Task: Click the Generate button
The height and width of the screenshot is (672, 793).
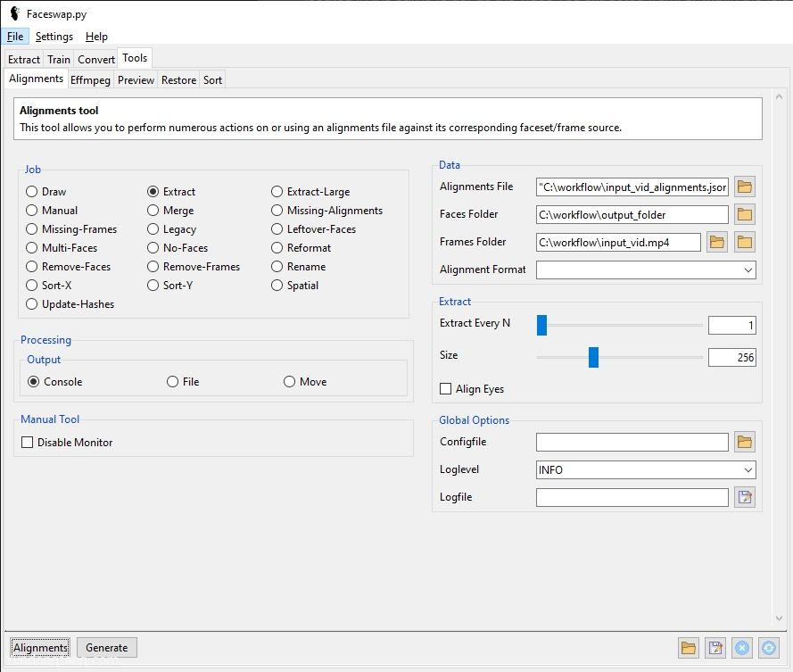Action: coord(107,648)
